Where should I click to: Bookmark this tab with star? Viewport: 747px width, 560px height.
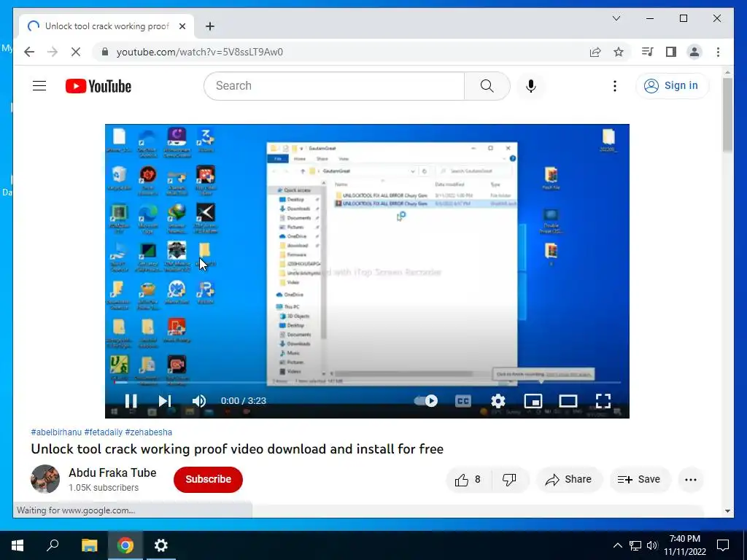619,52
